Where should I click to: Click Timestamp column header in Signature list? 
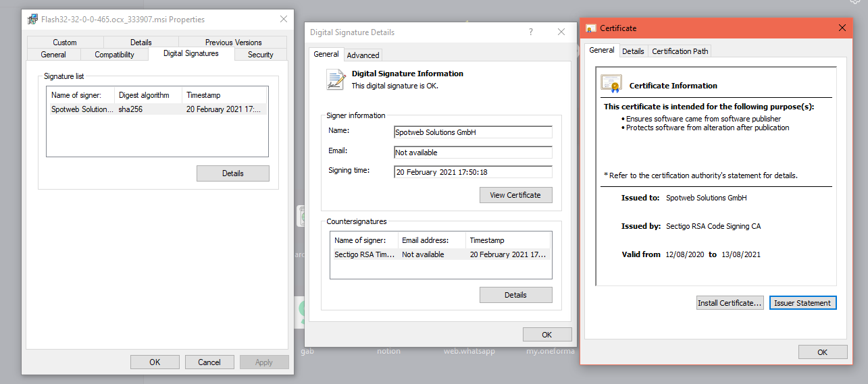click(225, 95)
